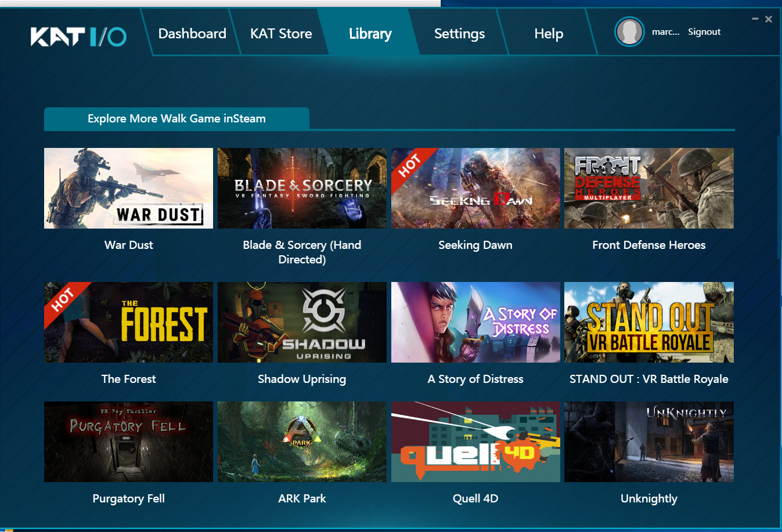Image resolution: width=782 pixels, height=532 pixels.
Task: Open the Purgatory Fell thumbnail
Action: 128,441
